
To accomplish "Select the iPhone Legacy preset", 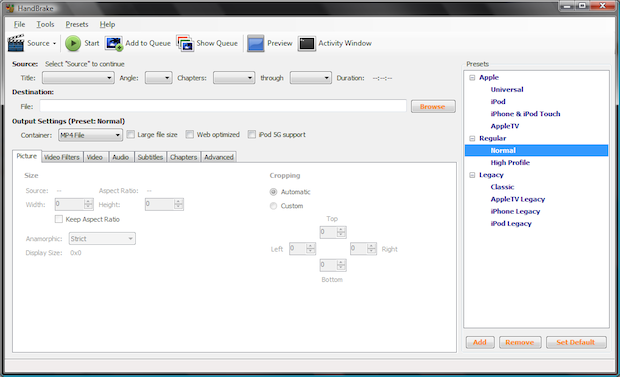I will [515, 212].
